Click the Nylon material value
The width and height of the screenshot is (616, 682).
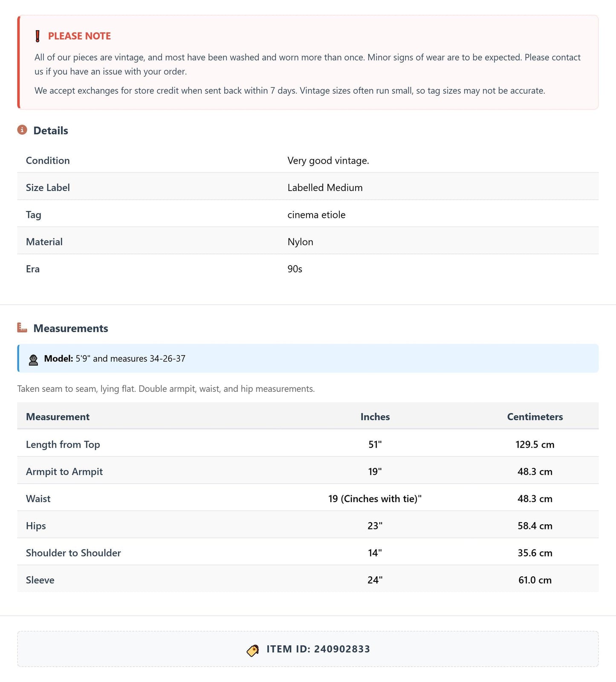coord(301,242)
